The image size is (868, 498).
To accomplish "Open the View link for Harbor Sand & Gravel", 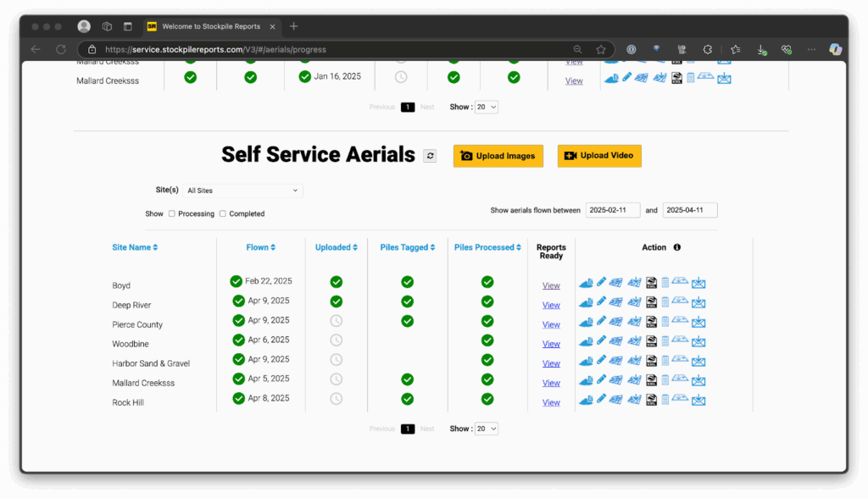I will pos(551,363).
